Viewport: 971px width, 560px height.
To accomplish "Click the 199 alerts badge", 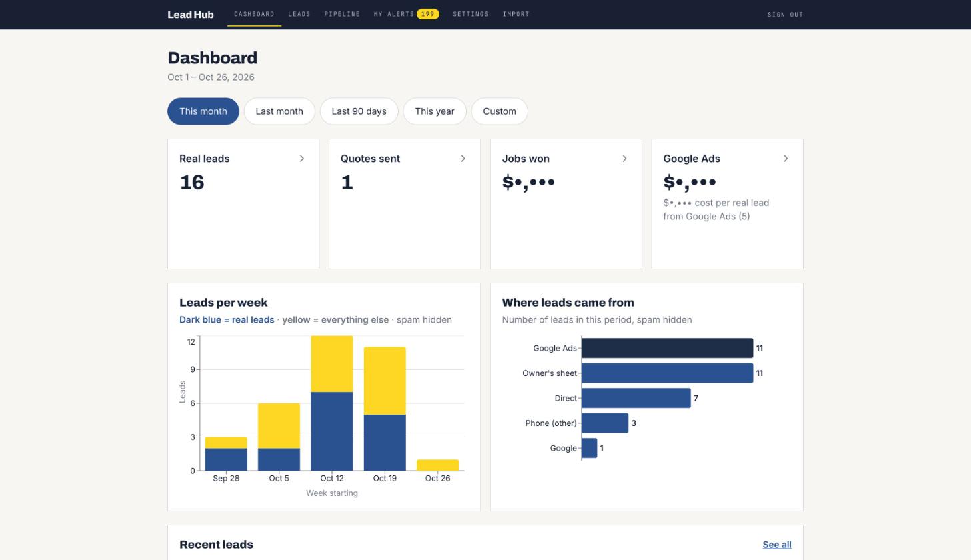I will 428,14.
